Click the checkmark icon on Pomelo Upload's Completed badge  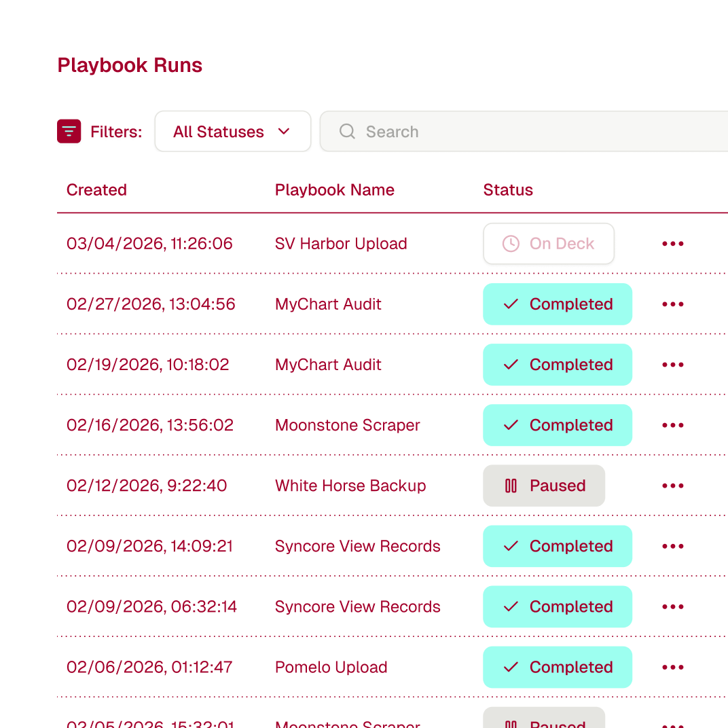point(510,667)
